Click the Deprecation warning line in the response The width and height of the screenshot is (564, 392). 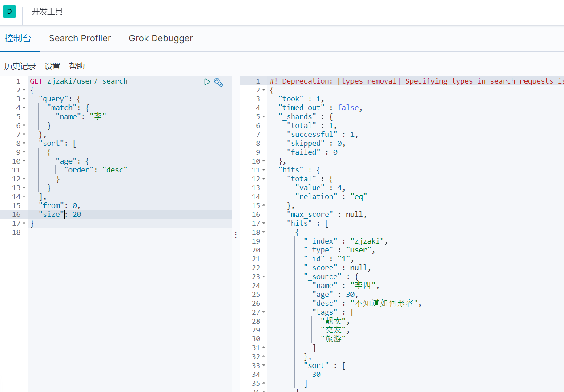(417, 81)
